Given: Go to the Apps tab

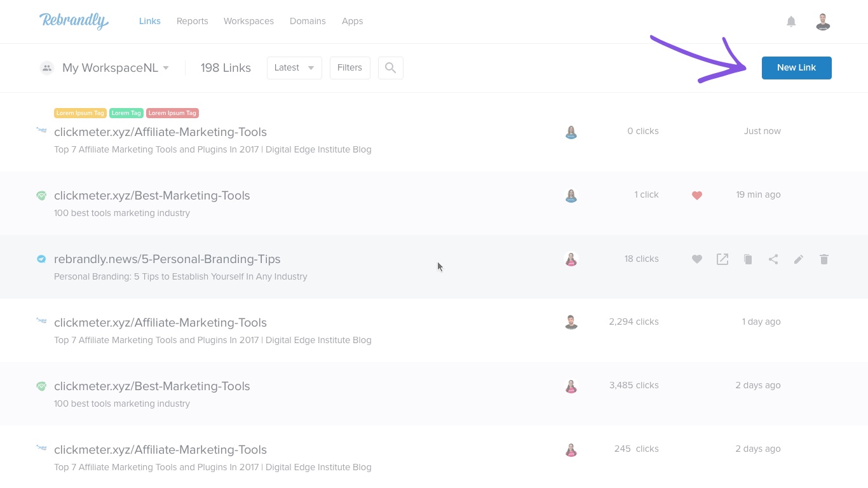Looking at the screenshot, I should (352, 21).
